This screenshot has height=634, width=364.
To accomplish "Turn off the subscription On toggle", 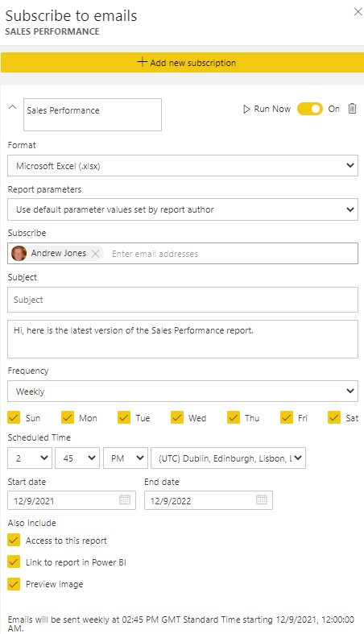I will tap(310, 109).
